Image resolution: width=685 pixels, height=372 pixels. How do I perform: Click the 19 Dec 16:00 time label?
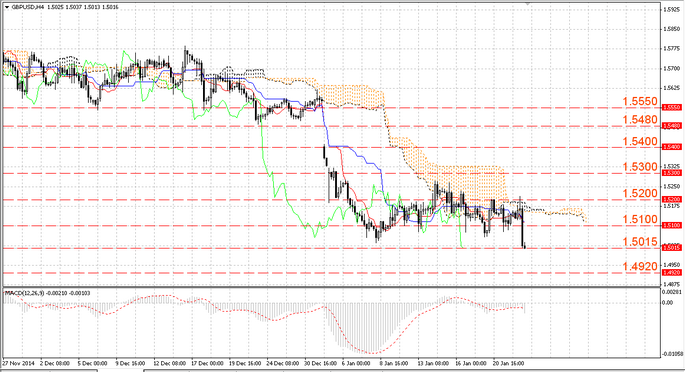(x=245, y=363)
